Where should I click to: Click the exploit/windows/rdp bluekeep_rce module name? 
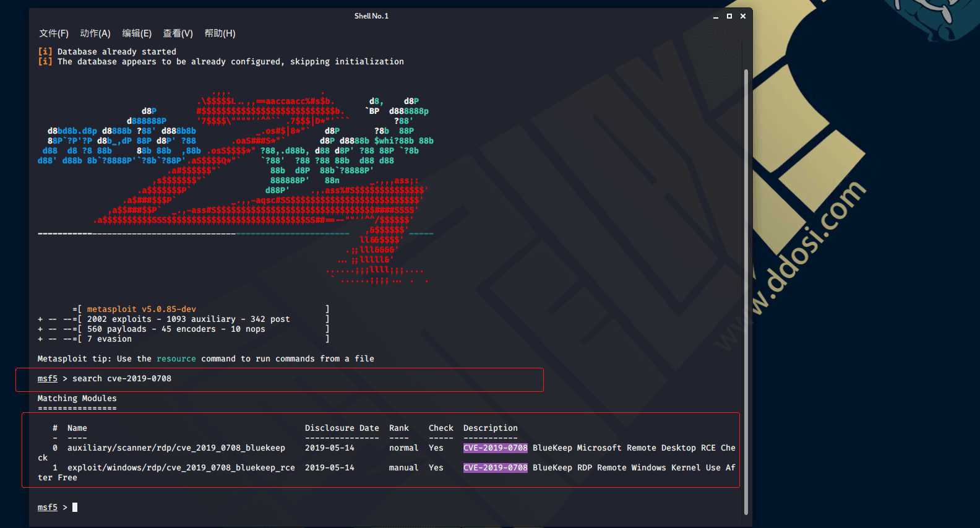tap(181, 468)
